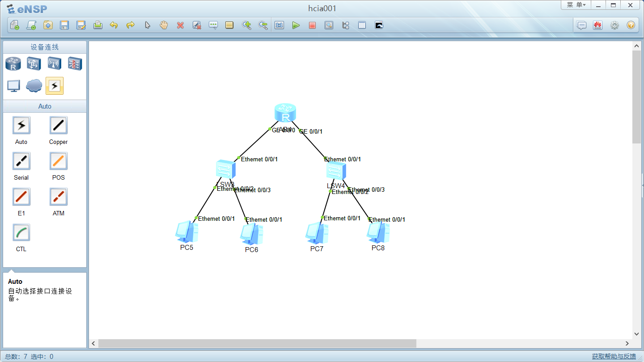Viewport: 644px width, 362px height.
Task: Choose the CTL cable type
Action: [21, 233]
